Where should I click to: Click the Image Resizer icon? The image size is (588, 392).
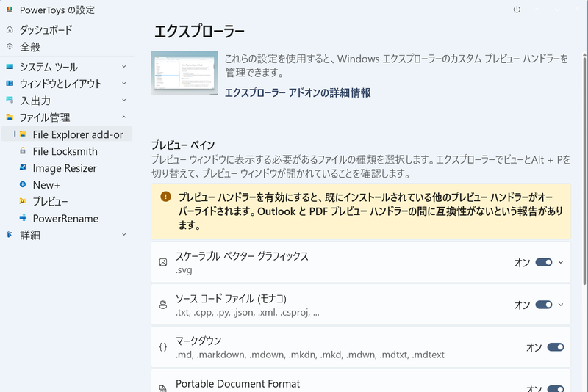point(23,167)
